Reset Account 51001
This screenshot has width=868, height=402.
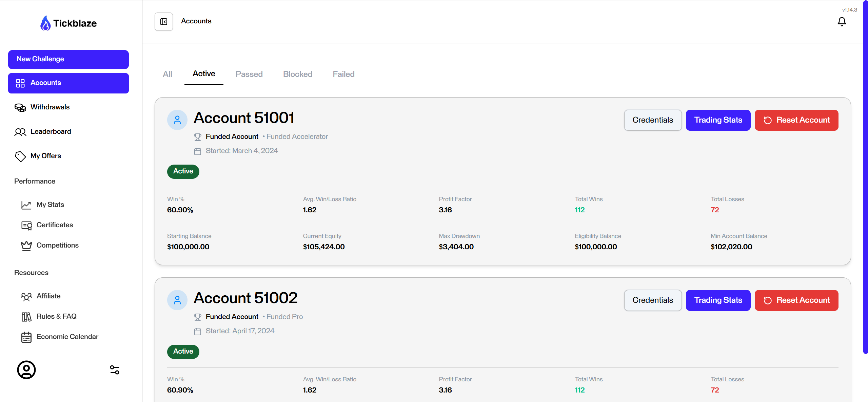coord(796,120)
